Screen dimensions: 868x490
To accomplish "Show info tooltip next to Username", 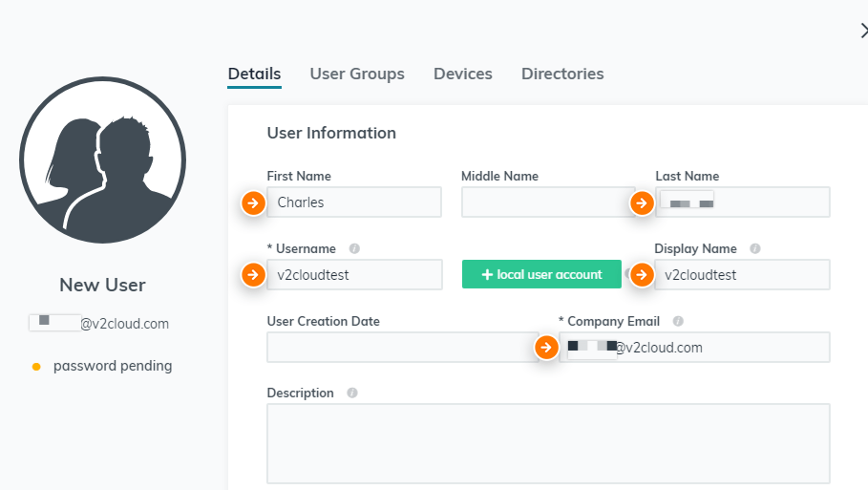I will (x=354, y=248).
